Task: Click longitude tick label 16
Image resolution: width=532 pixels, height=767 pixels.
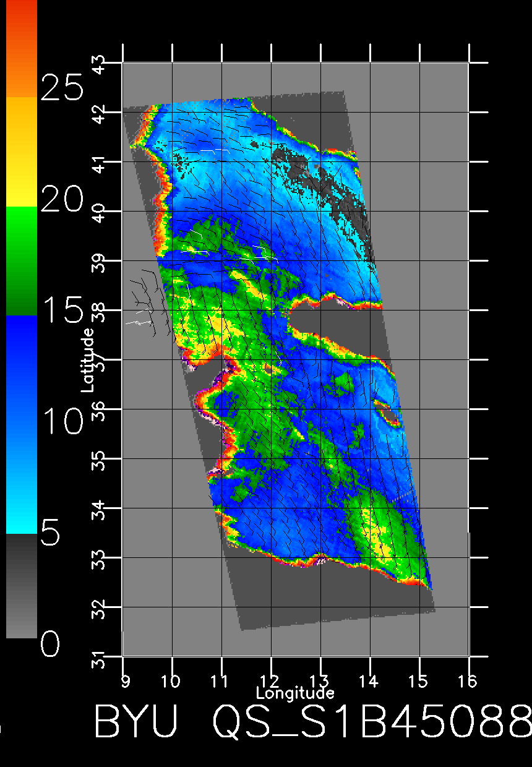Action: click(x=468, y=680)
